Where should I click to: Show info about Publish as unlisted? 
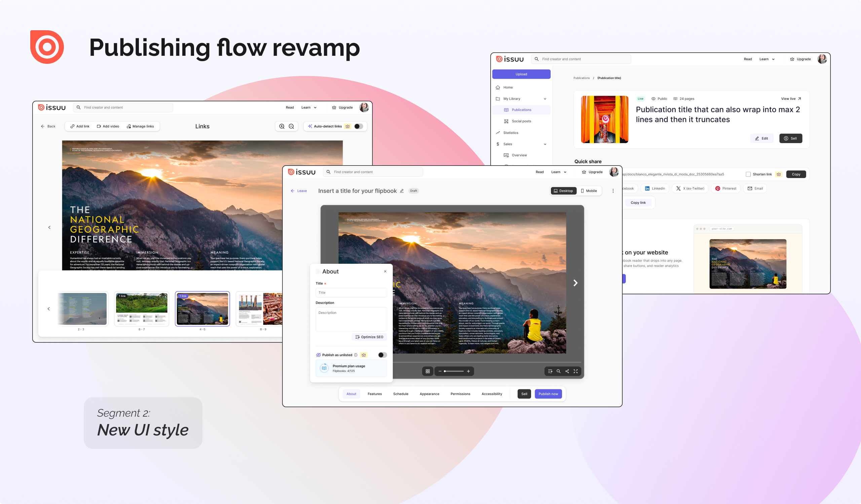pos(356,355)
